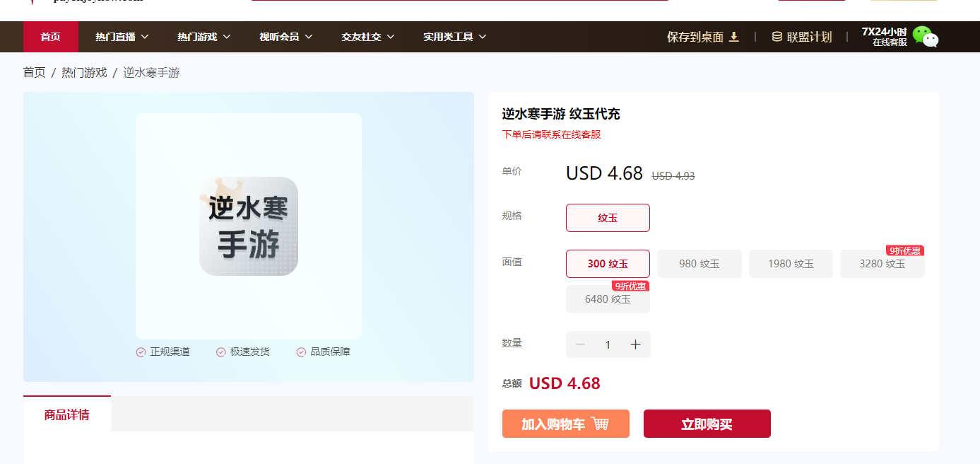This screenshot has width=980, height=464.
Task: Click the checkmark icon next to 正规渠道
Action: pyautogui.click(x=141, y=352)
